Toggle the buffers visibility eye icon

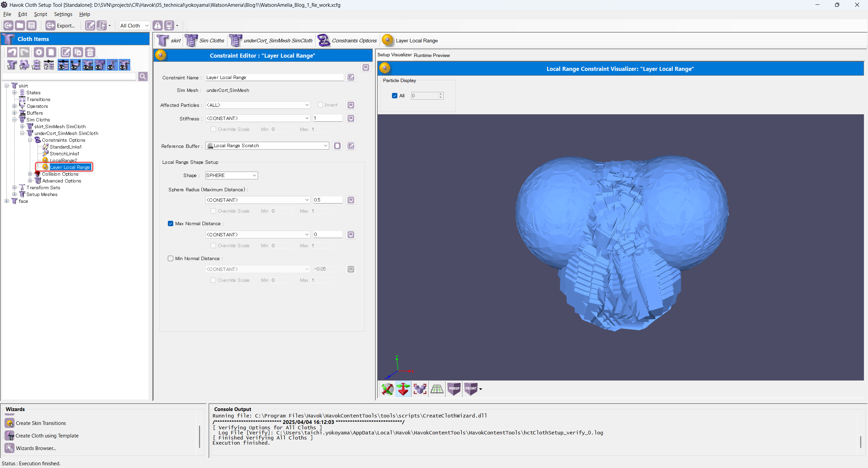click(87, 65)
